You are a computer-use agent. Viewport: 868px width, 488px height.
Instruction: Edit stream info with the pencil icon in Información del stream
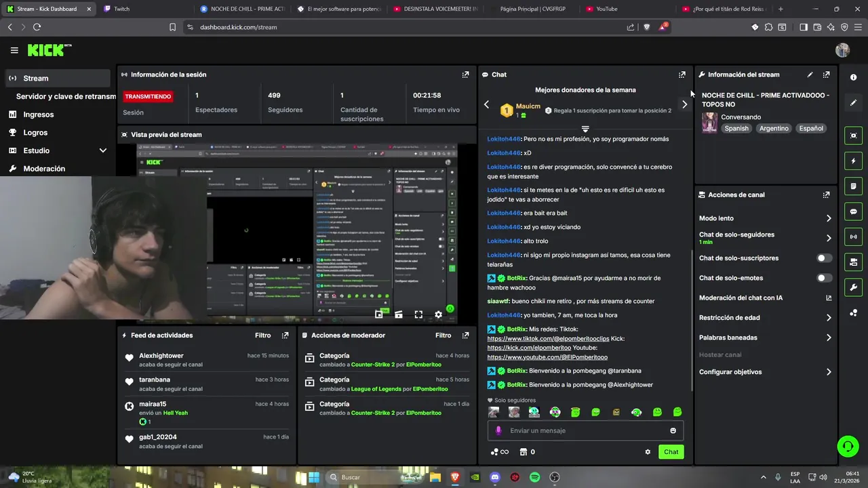point(810,75)
